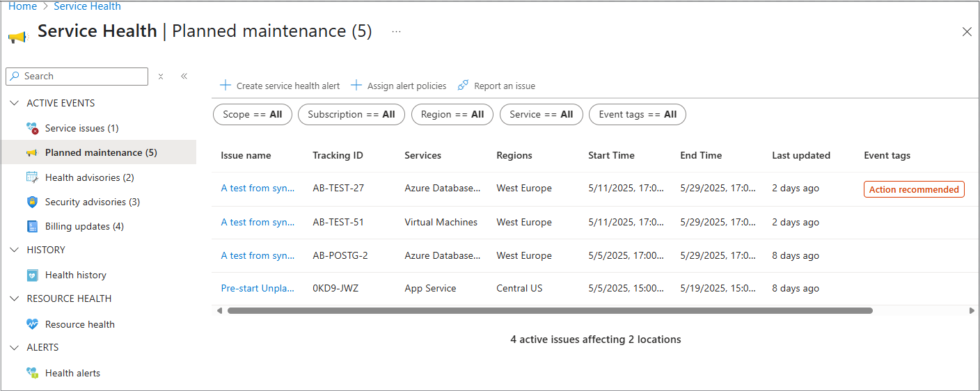Collapse the sidebar with double chevron
Viewport: 980px width, 391px height.
point(184,77)
